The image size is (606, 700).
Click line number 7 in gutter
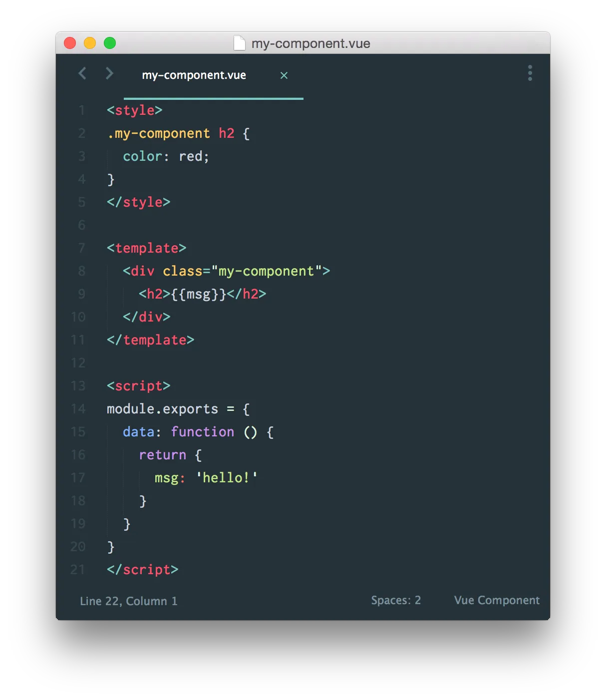point(81,248)
